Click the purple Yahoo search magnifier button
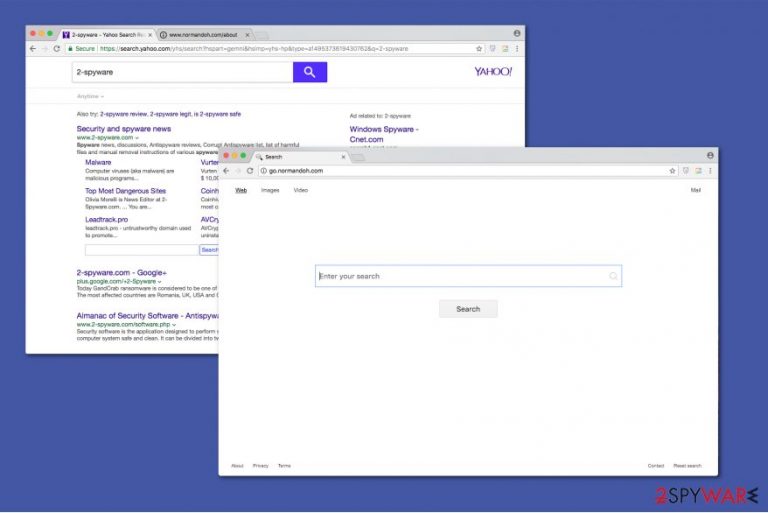 pos(310,72)
